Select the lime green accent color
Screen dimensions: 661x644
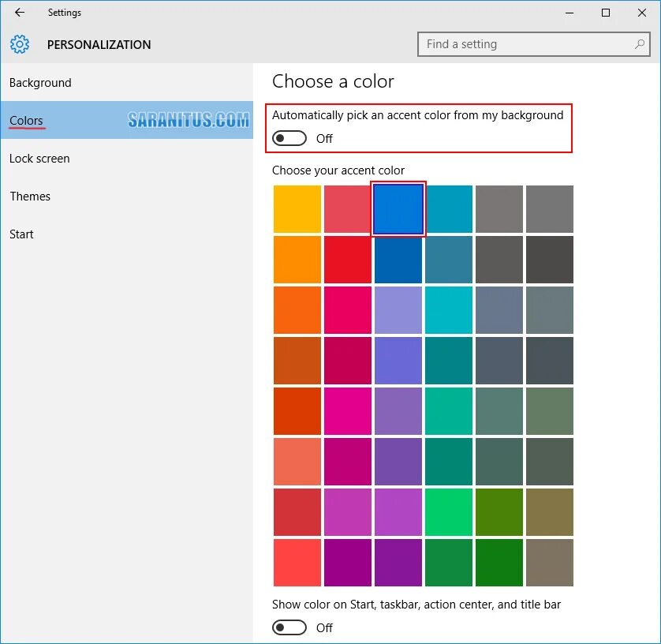click(x=499, y=511)
